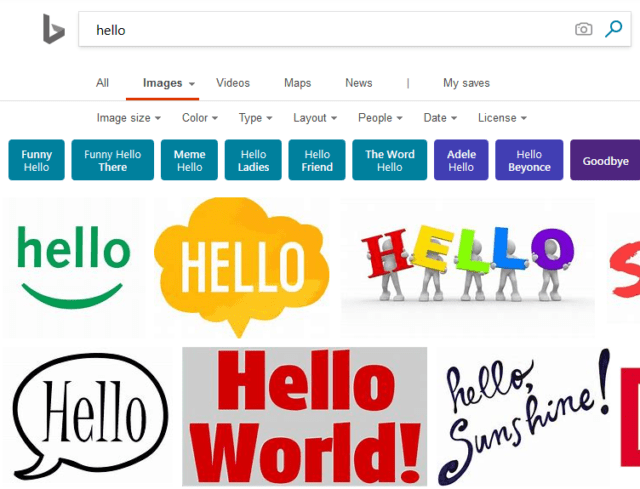Expand the License filter dropdown
Viewport: 640px width, 489px height.
click(502, 118)
